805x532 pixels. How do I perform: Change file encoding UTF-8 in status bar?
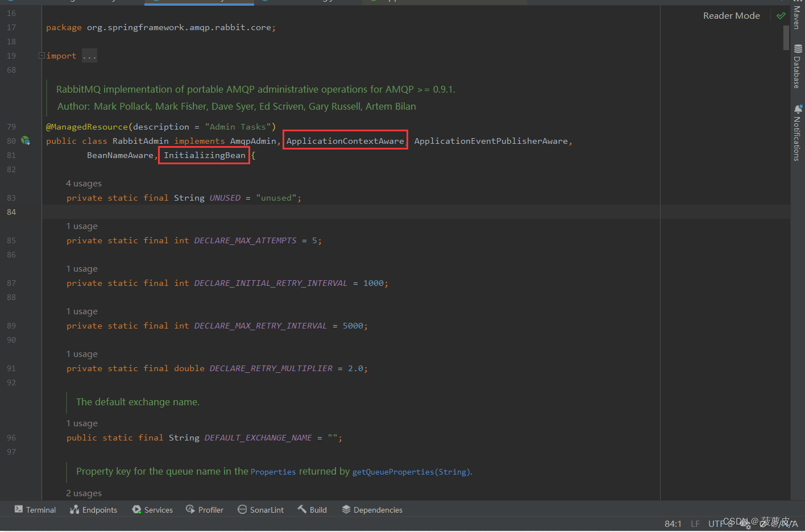pyautogui.click(x=720, y=523)
